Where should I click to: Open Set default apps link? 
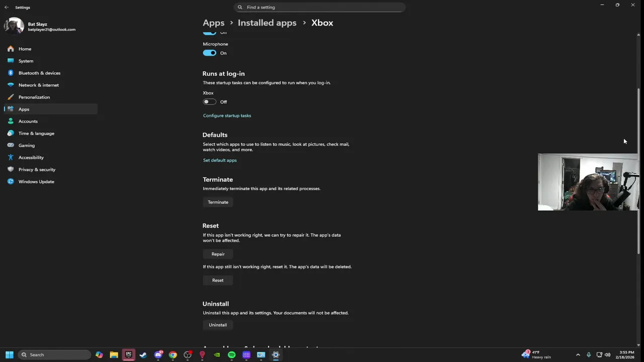[x=220, y=160]
